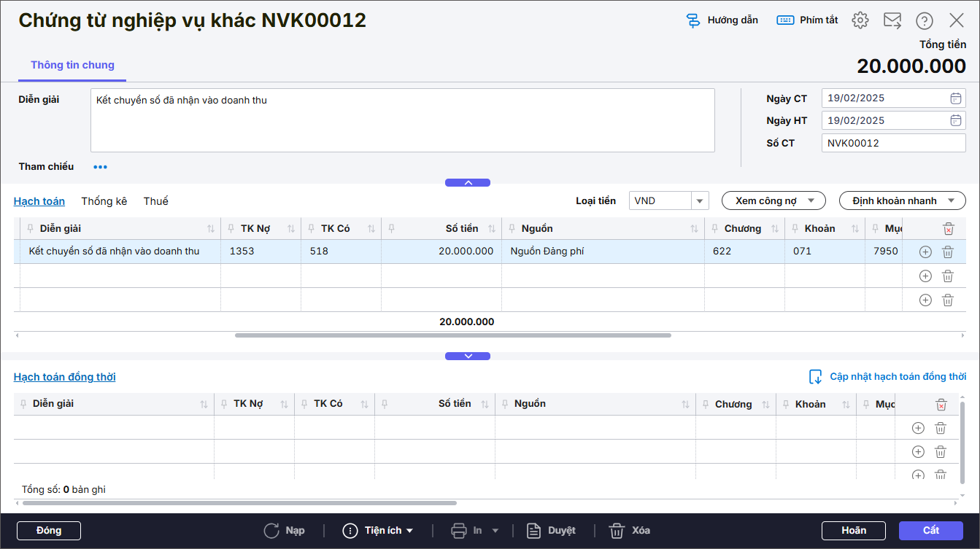
Task: Add a row after the 1353 entry
Action: 925,252
